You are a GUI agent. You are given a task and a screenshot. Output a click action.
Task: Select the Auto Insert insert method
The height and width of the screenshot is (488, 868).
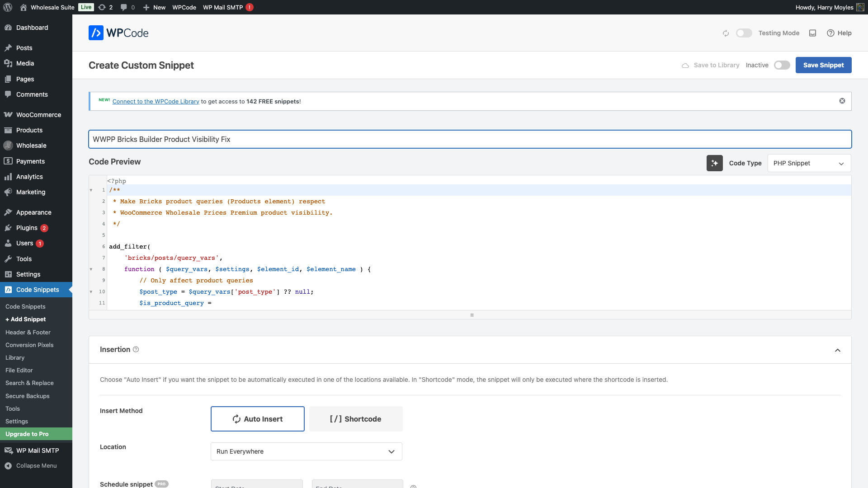[x=257, y=419]
